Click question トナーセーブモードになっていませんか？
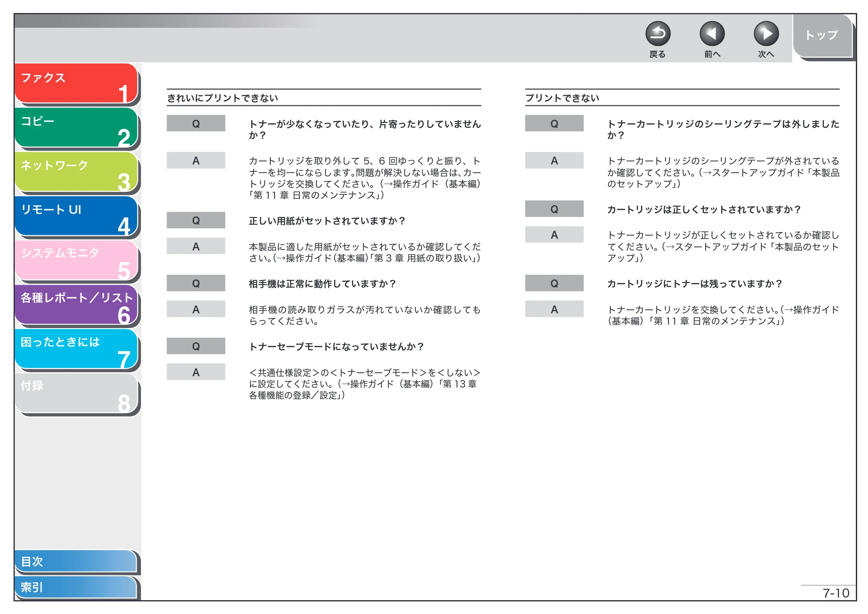868x614 pixels. (x=336, y=347)
